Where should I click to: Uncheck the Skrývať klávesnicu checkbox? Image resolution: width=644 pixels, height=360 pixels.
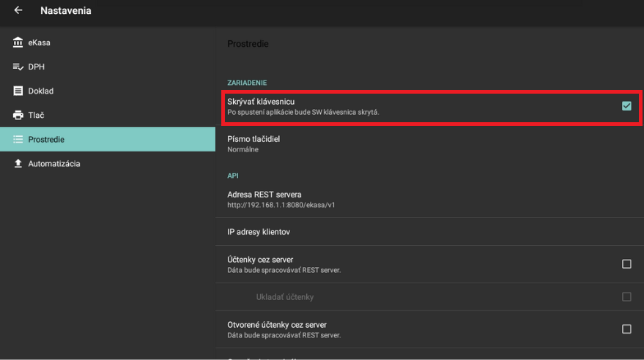click(626, 106)
